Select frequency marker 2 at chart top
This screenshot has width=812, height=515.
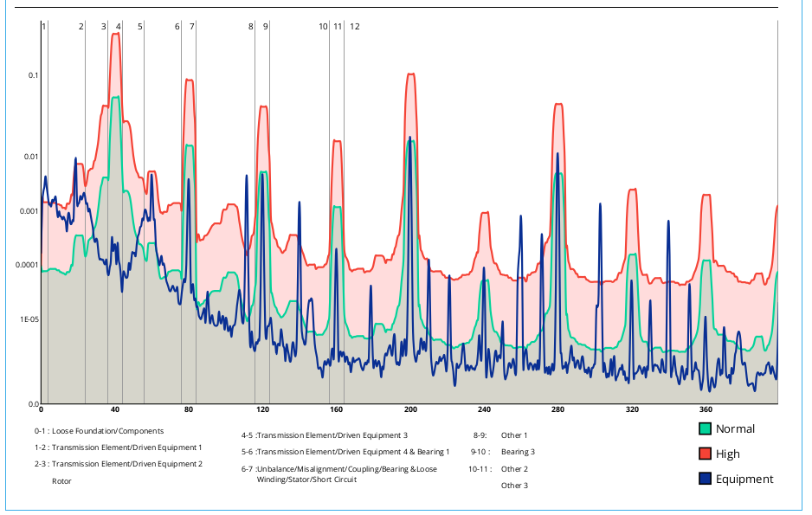(81, 27)
